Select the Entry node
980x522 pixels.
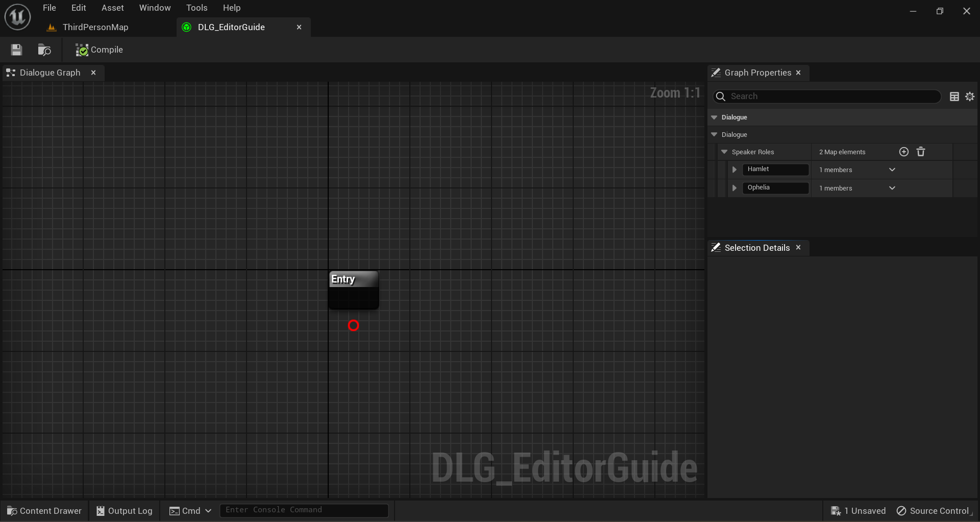coord(354,290)
